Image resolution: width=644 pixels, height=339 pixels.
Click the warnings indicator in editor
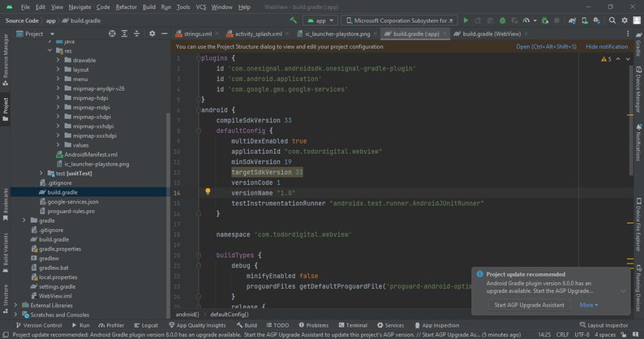tap(606, 59)
